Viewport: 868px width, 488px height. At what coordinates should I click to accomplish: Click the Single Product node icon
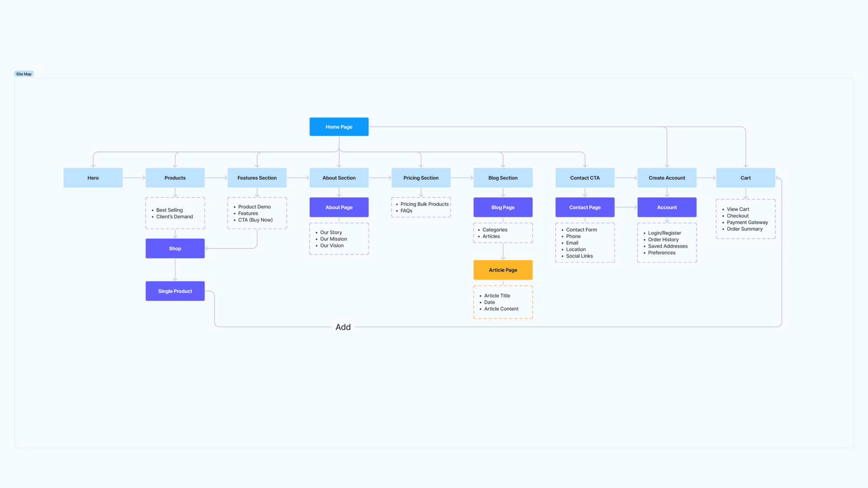point(175,291)
